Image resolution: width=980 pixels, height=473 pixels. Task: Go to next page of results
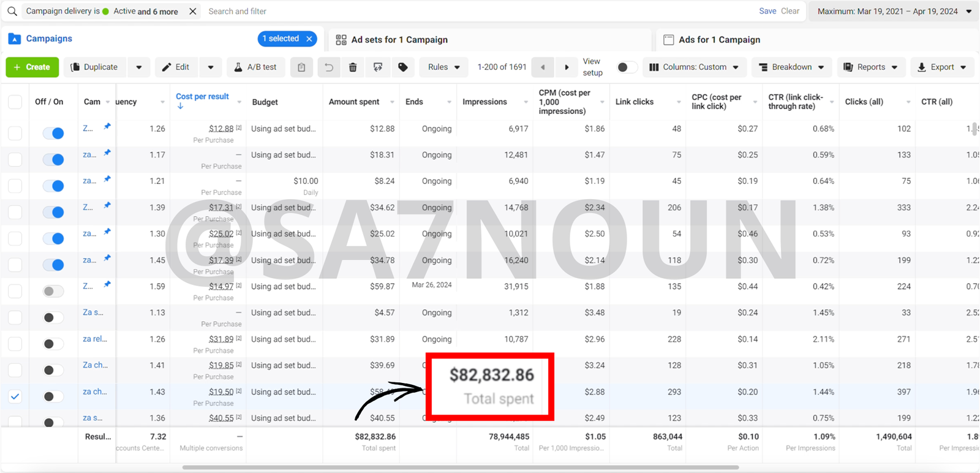tap(567, 67)
